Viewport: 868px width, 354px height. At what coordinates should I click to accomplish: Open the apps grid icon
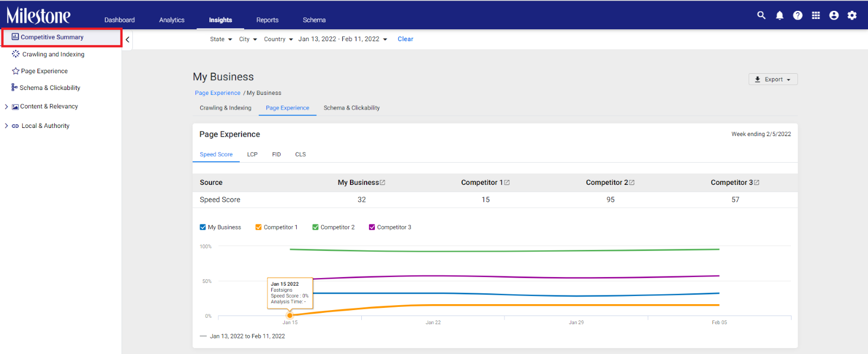[x=816, y=15]
